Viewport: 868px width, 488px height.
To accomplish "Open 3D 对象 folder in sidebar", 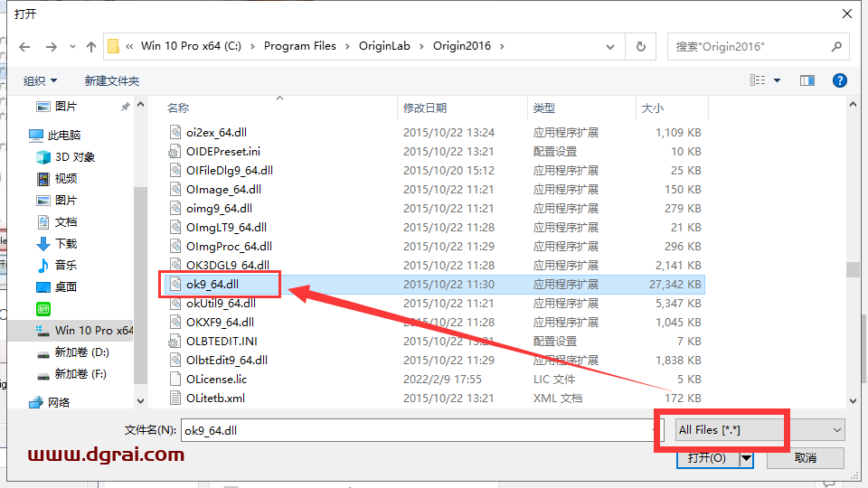I will coord(65,157).
